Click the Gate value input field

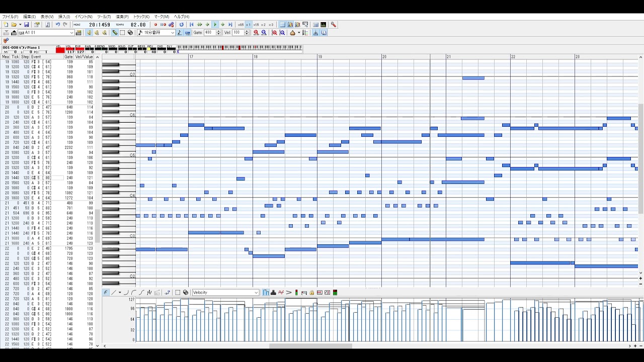(209, 33)
